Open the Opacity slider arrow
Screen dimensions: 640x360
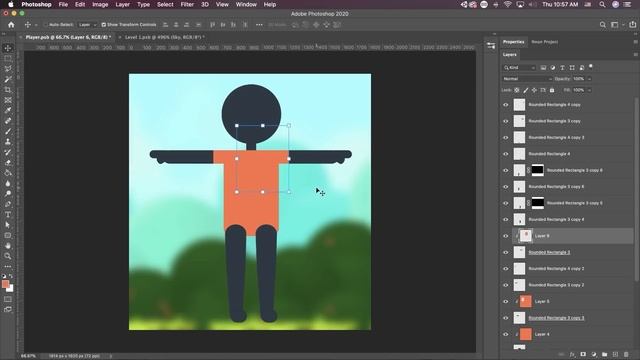pyautogui.click(x=589, y=79)
